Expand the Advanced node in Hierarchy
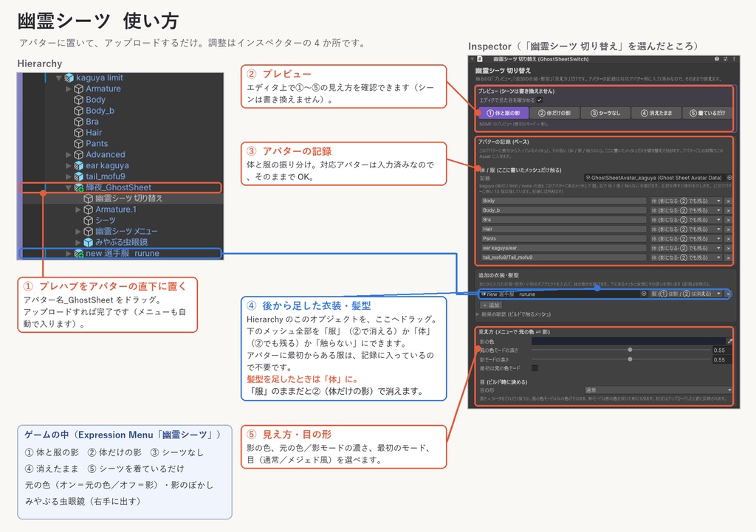The width and height of the screenshot is (756, 532). pos(69,155)
